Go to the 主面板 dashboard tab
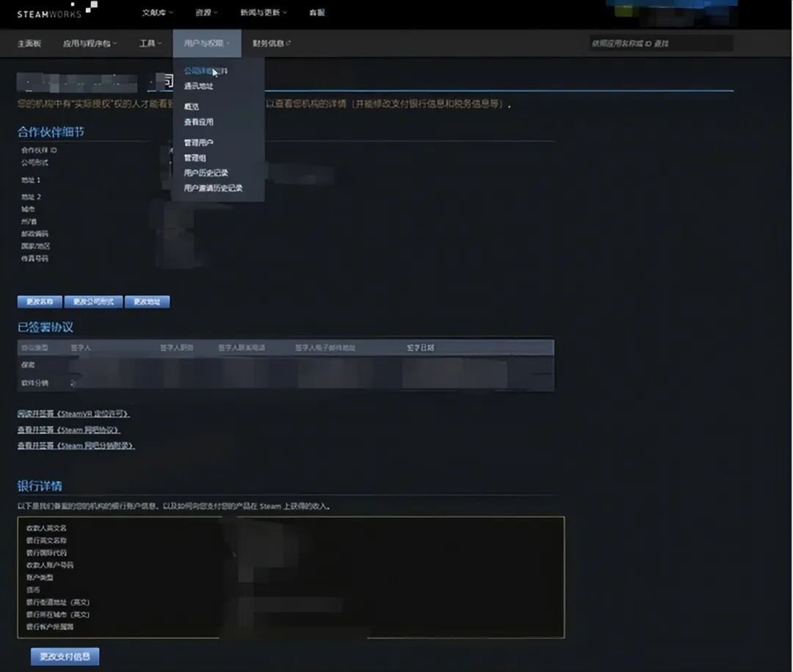 pos(29,43)
